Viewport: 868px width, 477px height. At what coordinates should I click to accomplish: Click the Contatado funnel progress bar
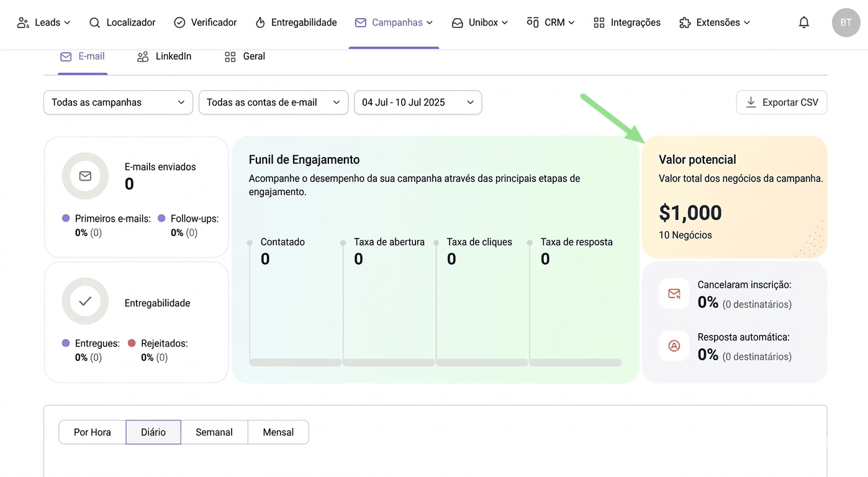tap(296, 362)
